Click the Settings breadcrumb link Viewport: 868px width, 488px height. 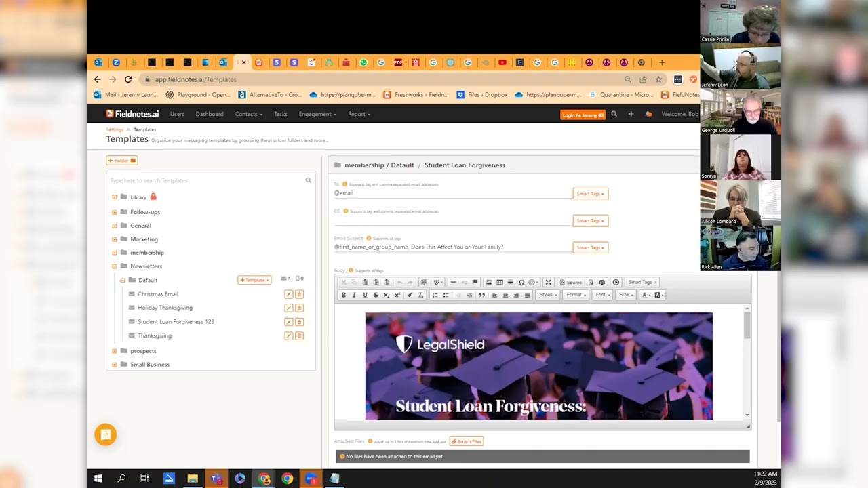115,129
